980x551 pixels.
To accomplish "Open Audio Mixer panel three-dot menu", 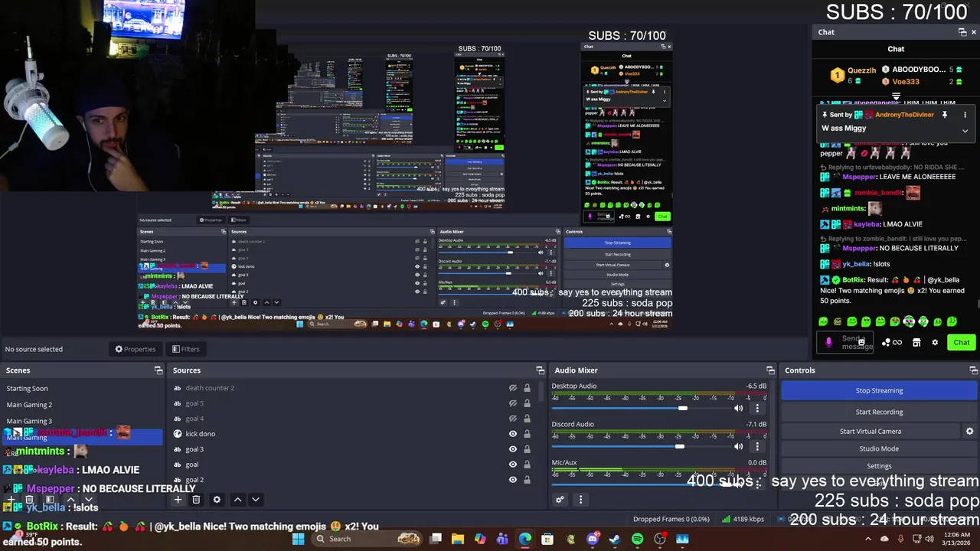I will [x=580, y=500].
